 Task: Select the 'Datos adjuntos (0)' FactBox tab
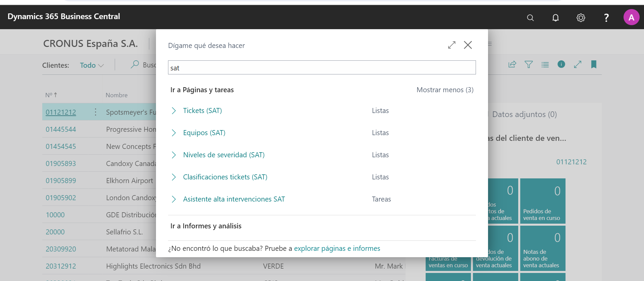coord(524,114)
